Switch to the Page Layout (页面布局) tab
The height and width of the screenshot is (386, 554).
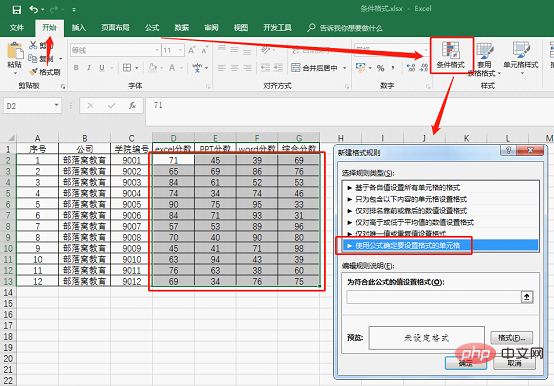(x=115, y=28)
